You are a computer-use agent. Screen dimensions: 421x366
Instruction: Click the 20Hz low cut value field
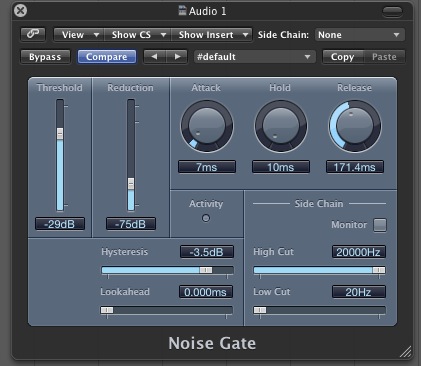[x=359, y=292]
